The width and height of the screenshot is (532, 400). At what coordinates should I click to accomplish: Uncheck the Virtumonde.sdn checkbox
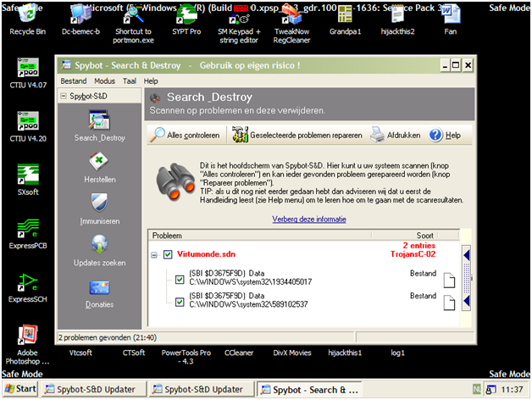point(168,254)
